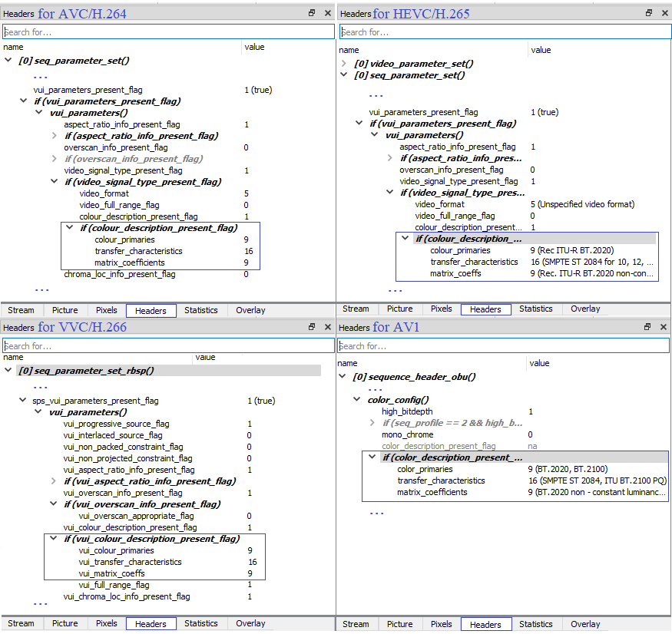Float the AV1 Headers panel
Image resolution: width=672 pixels, height=634 pixels.
pyautogui.click(x=647, y=327)
